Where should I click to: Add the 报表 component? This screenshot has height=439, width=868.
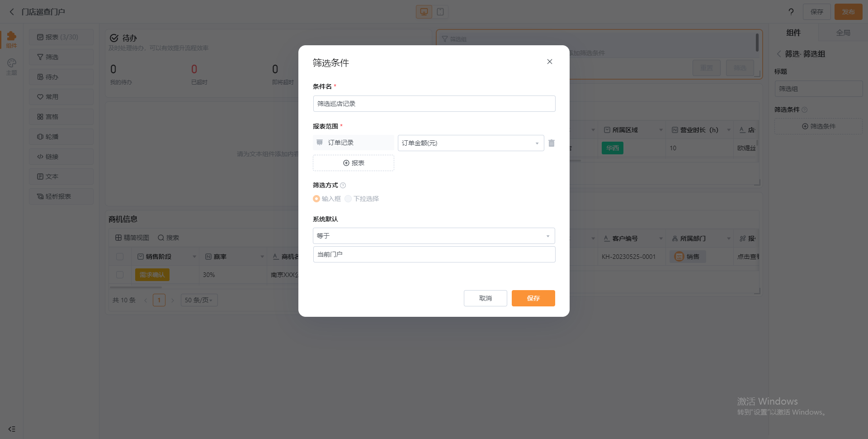[x=61, y=37]
